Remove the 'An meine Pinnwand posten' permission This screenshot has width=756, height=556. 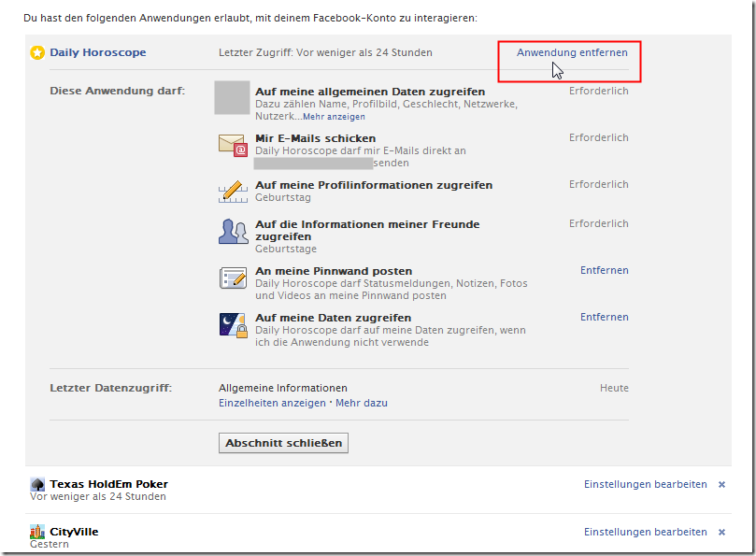604,271
